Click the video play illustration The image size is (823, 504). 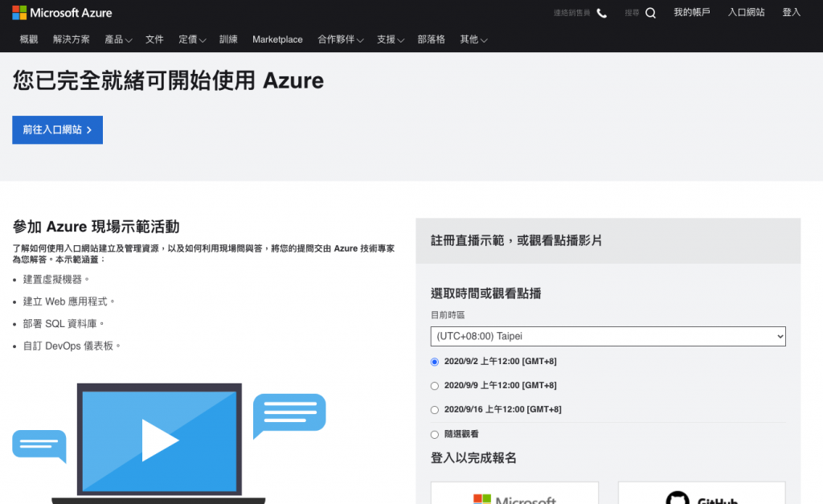click(160, 441)
